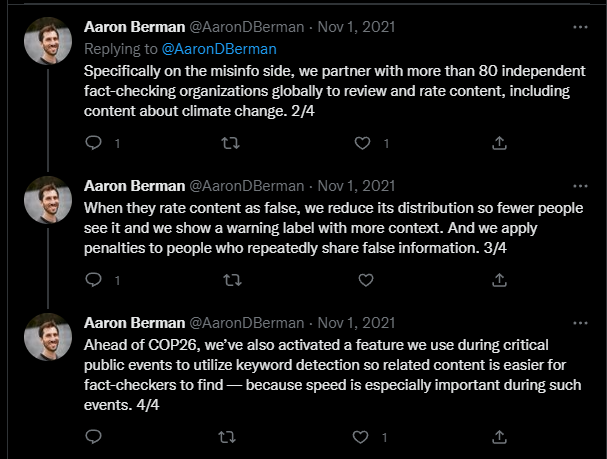Open the Nov 1, 2021 timestamp on 4/4 tweet
Viewport: 607px width, 459px height.
[x=357, y=323]
